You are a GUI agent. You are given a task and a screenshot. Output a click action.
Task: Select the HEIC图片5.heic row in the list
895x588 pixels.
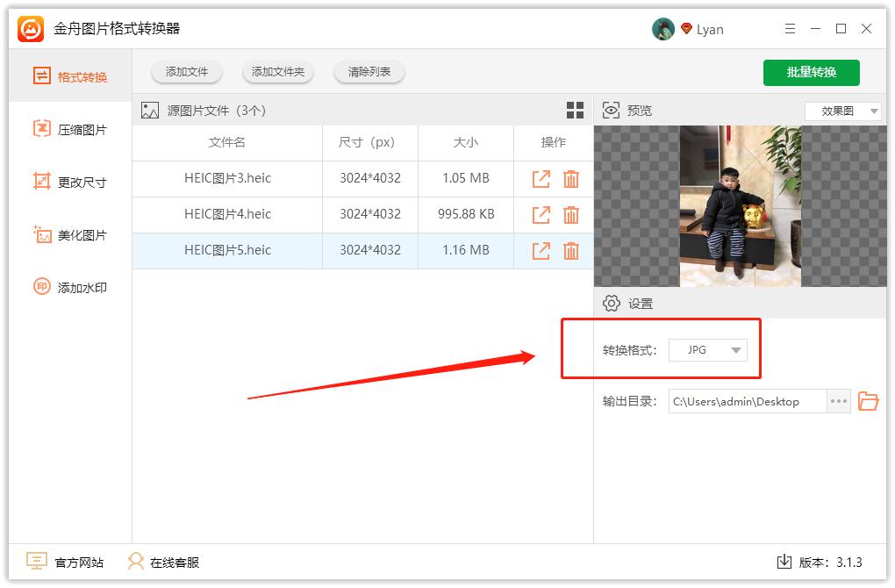point(226,250)
